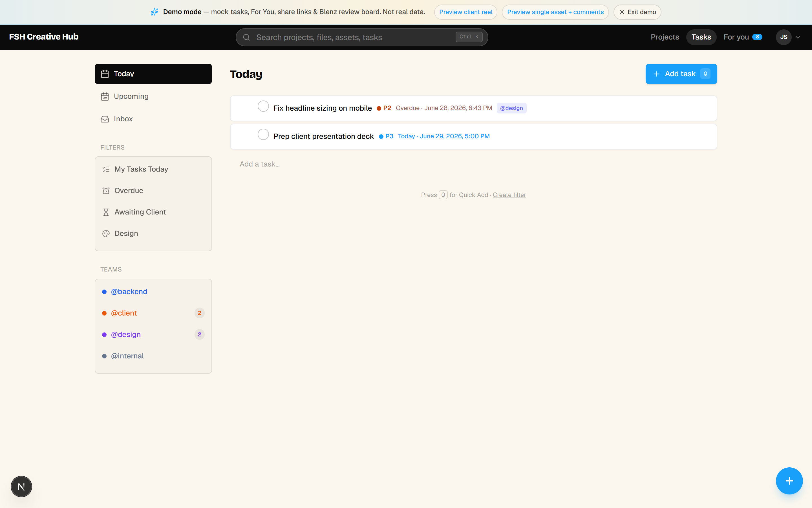This screenshot has width=812, height=508.
Task: Click the plus icon in Add task
Action: pyautogui.click(x=656, y=74)
